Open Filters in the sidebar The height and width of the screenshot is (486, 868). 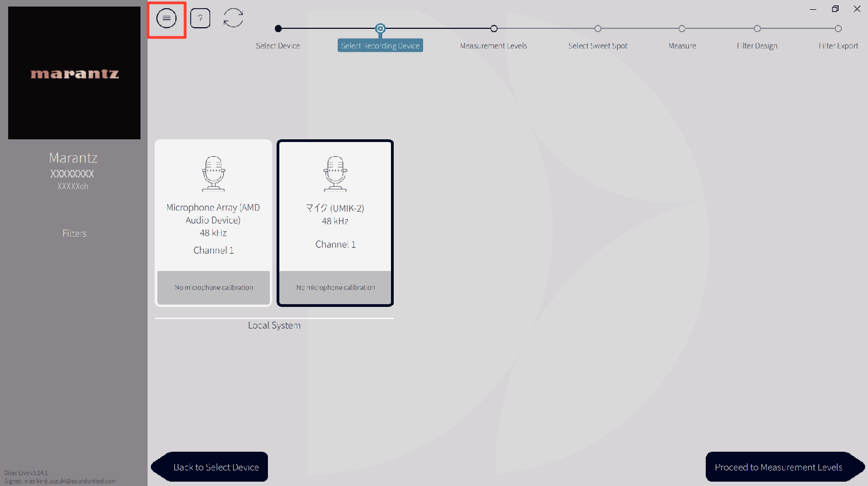pyautogui.click(x=74, y=233)
